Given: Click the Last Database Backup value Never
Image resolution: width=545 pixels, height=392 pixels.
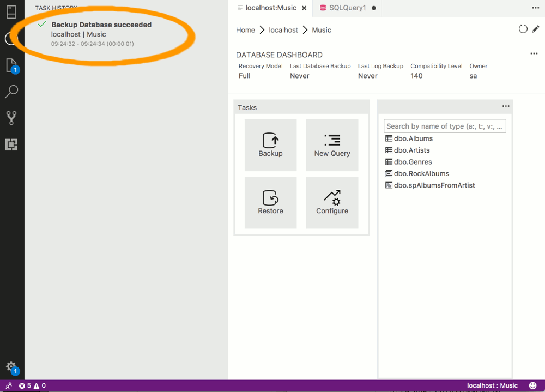Looking at the screenshot, I should tap(300, 76).
